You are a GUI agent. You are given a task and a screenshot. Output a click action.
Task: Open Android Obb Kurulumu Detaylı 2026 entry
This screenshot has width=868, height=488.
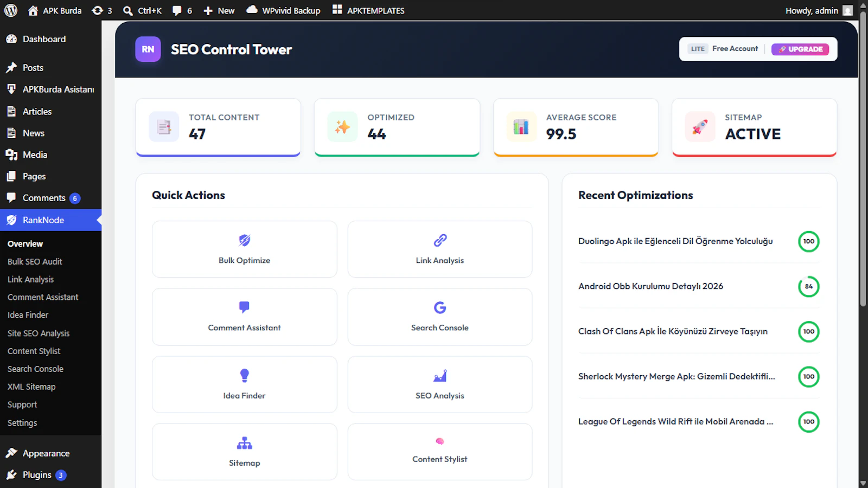(x=650, y=286)
